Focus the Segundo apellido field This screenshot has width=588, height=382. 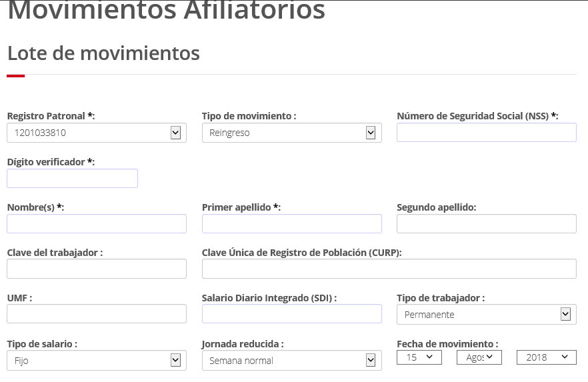pyautogui.click(x=487, y=224)
